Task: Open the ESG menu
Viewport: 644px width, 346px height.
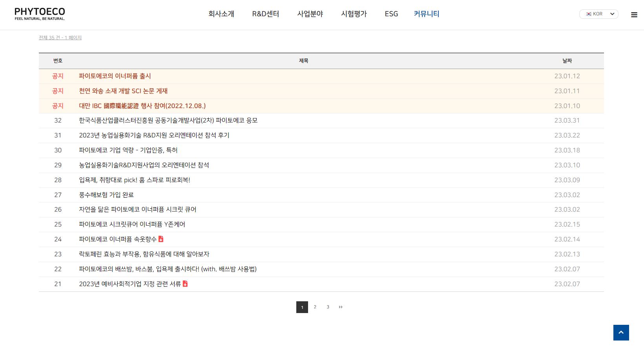Action: (391, 14)
